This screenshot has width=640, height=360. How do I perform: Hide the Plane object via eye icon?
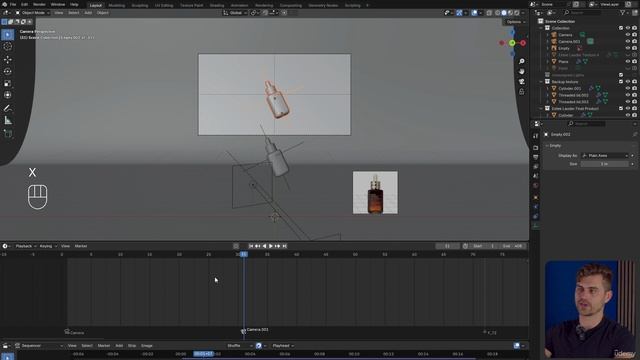628,61
